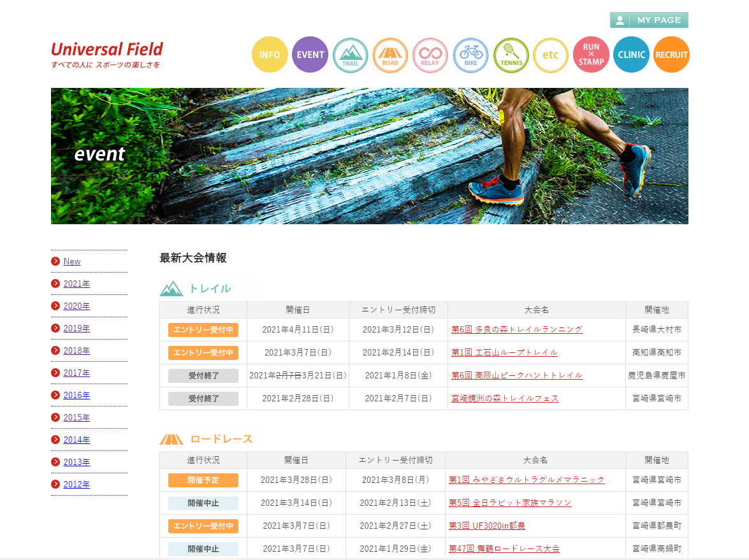Viewport: 749px width, 560px height.
Task: Click the location cell 鹿児島県鹿屋市
Action: (657, 375)
